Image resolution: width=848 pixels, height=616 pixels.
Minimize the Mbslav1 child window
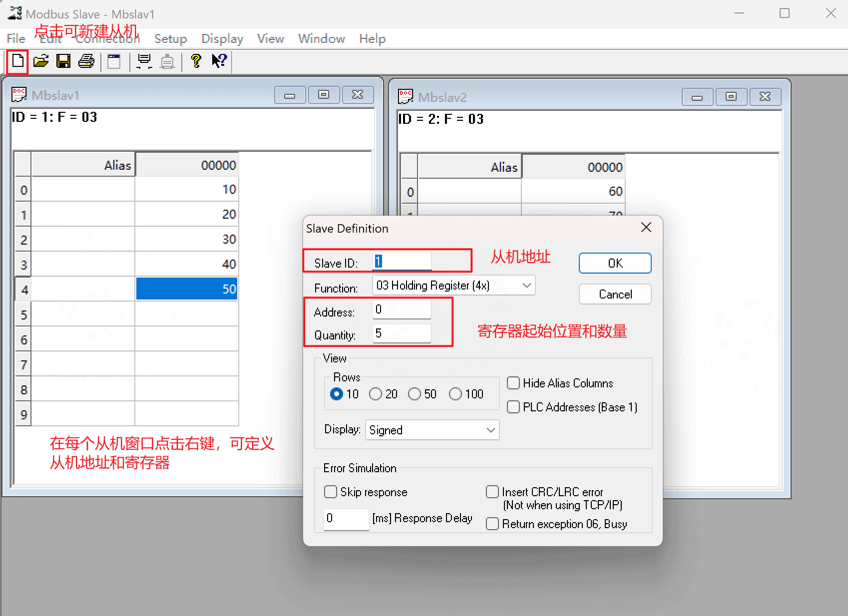(290, 95)
